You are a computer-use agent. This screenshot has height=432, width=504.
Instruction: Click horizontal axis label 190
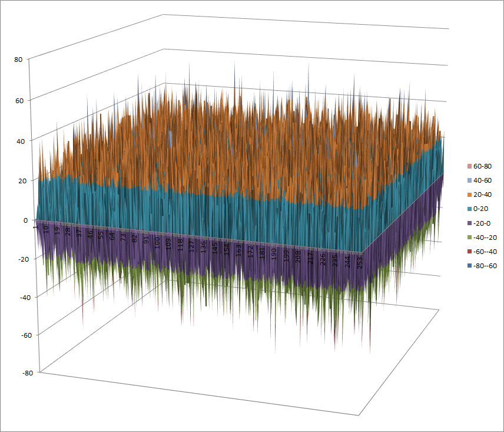(274, 254)
